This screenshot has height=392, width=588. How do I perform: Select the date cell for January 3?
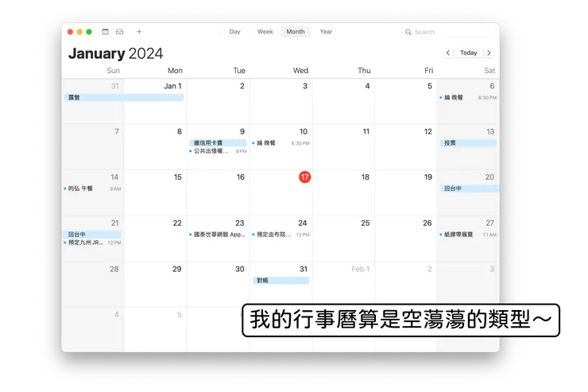[280, 101]
